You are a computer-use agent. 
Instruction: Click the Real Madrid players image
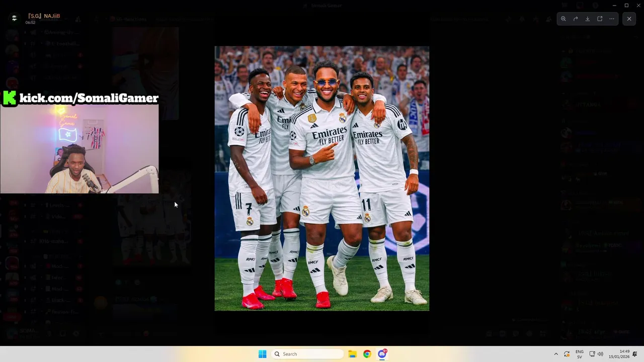[x=322, y=178]
